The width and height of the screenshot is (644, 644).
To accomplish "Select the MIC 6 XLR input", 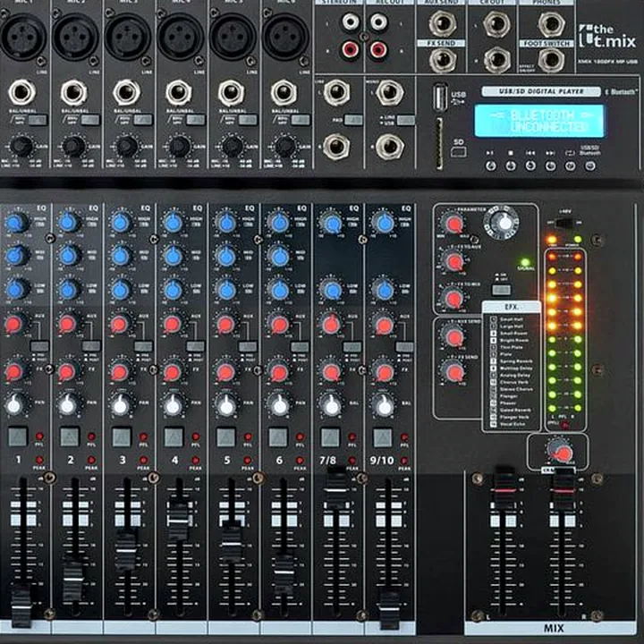I will pyautogui.click(x=285, y=37).
